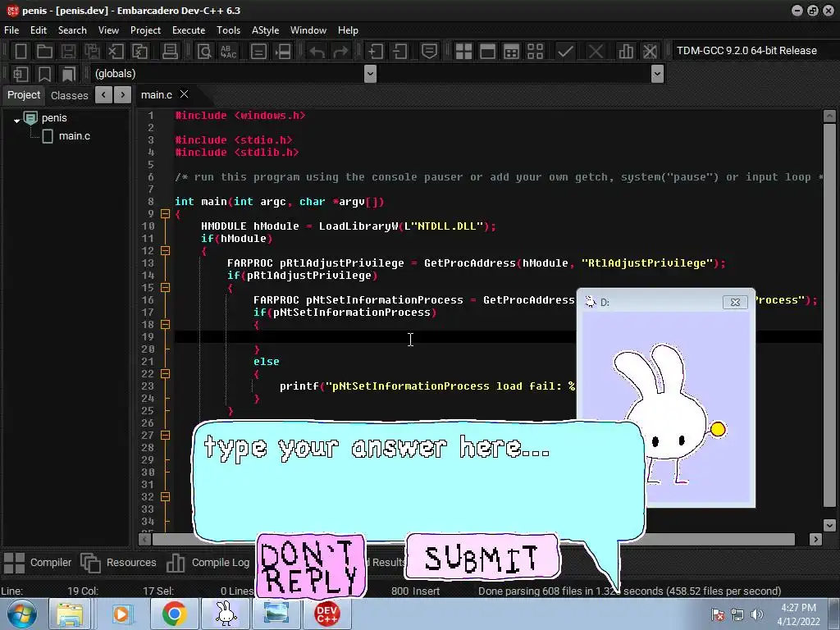The width and height of the screenshot is (840, 630).
Task: Click the editor horizontal scrollbar right arrow
Action: click(x=815, y=540)
